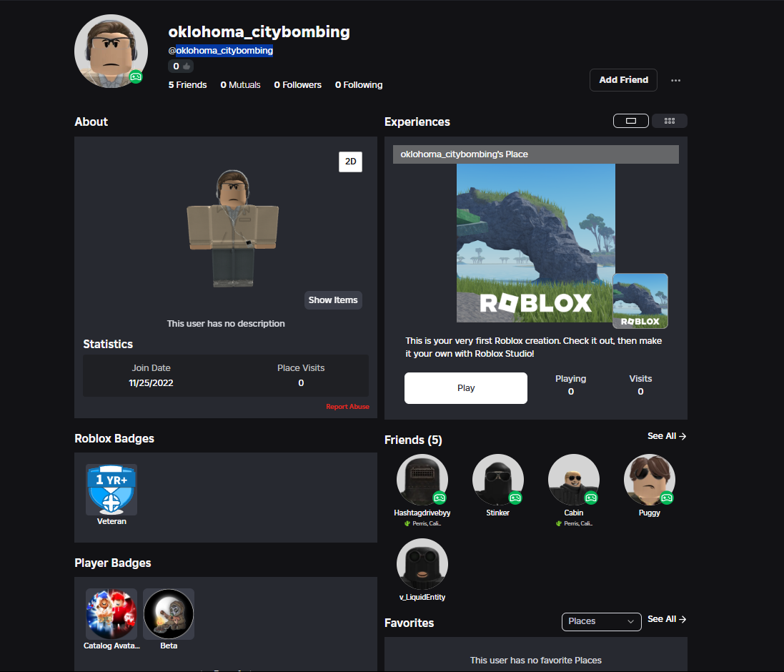This screenshot has width=784, height=672.
Task: Click Hashtagdrivebyy's in-game status icon
Action: click(440, 498)
